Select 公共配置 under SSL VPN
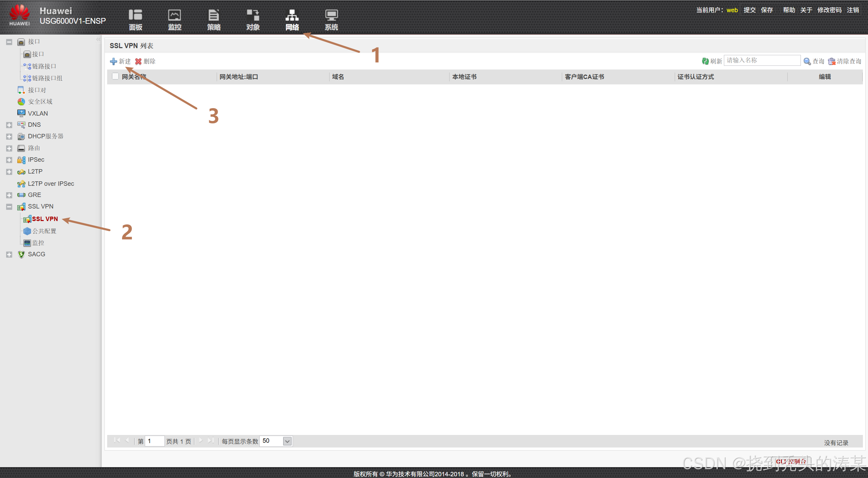The width and height of the screenshot is (868, 478). click(44, 231)
